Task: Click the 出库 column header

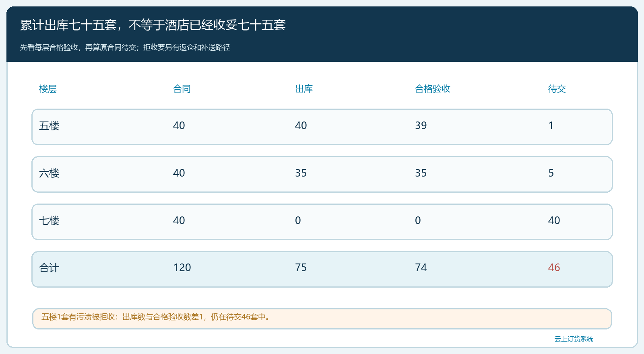Action: coord(304,89)
